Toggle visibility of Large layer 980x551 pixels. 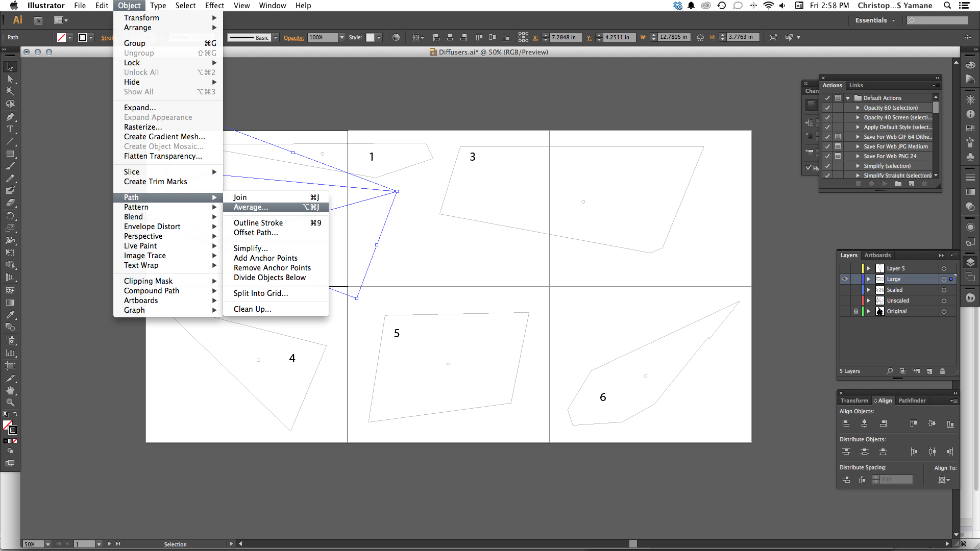coord(844,279)
